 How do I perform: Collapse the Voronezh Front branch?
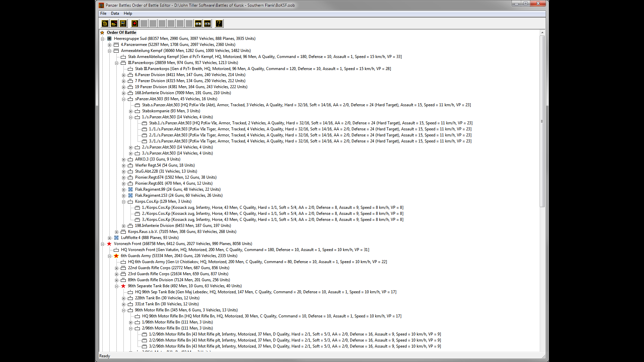(103, 244)
